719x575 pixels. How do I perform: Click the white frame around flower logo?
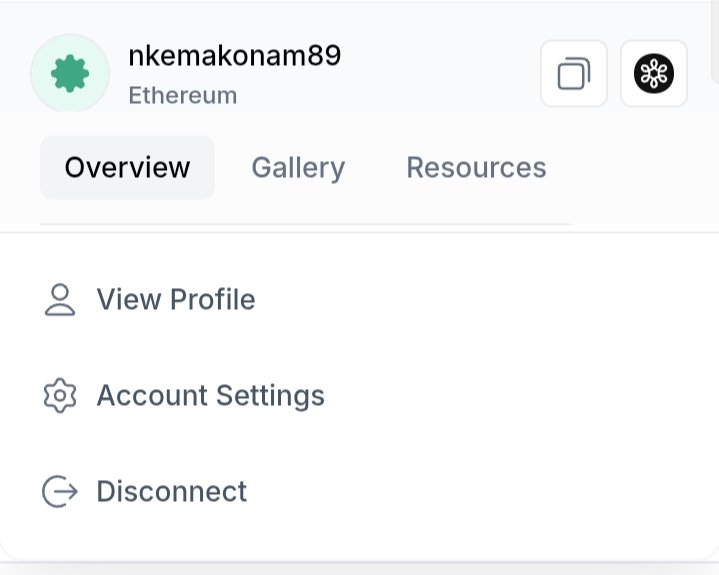(x=627, y=73)
